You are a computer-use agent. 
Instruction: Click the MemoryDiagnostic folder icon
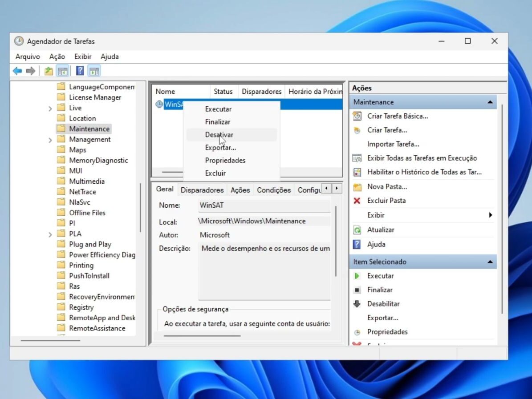(61, 160)
